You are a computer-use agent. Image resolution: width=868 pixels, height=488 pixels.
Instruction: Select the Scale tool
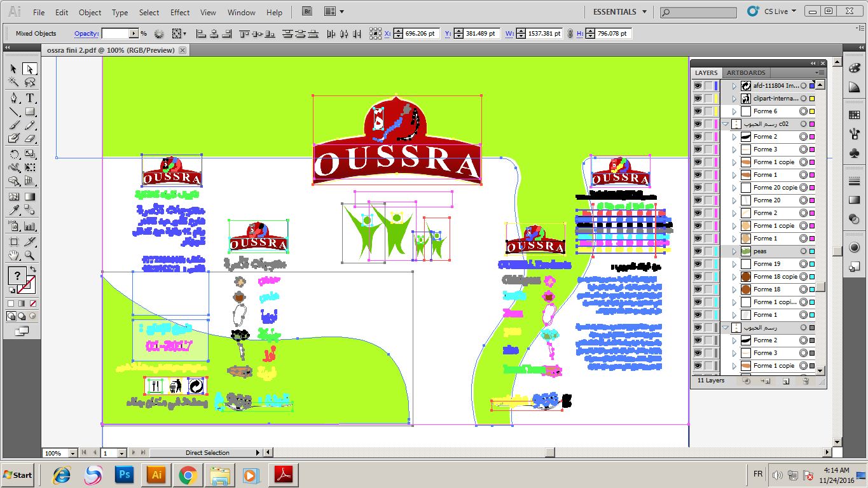(29, 154)
